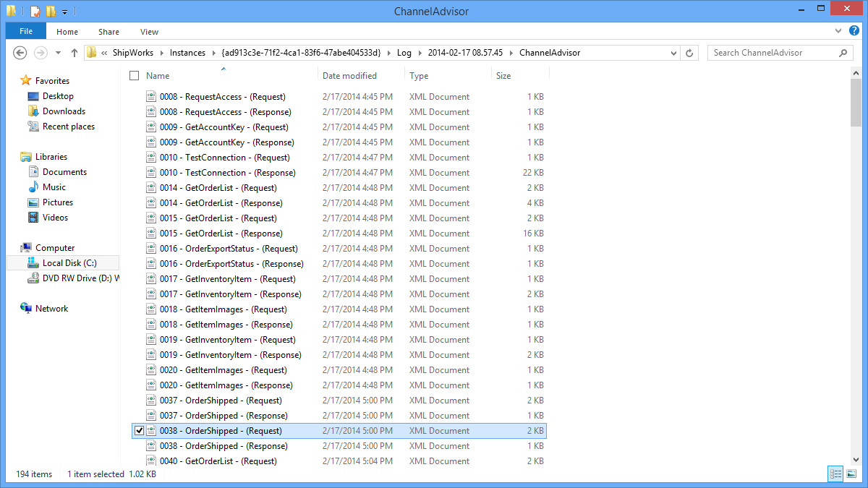The height and width of the screenshot is (488, 868).
Task: Click Properties icon in Quick Access Toolbar
Action: [x=35, y=12]
